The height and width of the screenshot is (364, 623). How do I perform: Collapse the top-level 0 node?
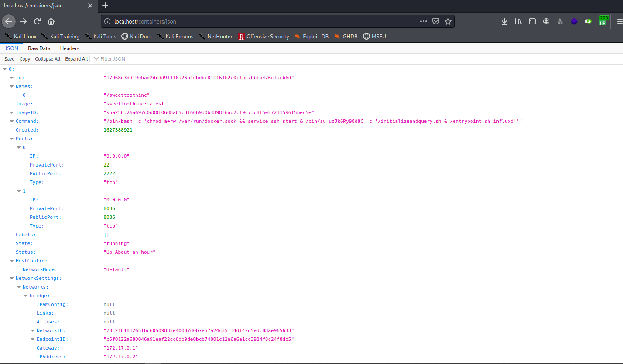coord(5,69)
